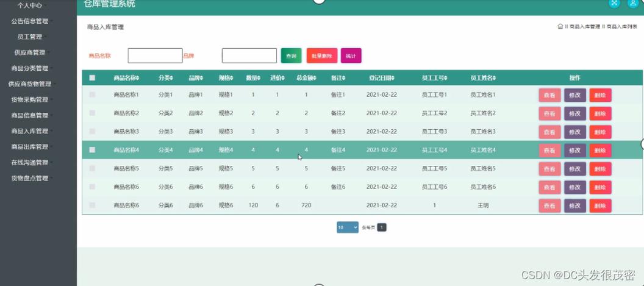Check the box for the 备注6 row
The image size is (644, 286).
pyautogui.click(x=93, y=187)
